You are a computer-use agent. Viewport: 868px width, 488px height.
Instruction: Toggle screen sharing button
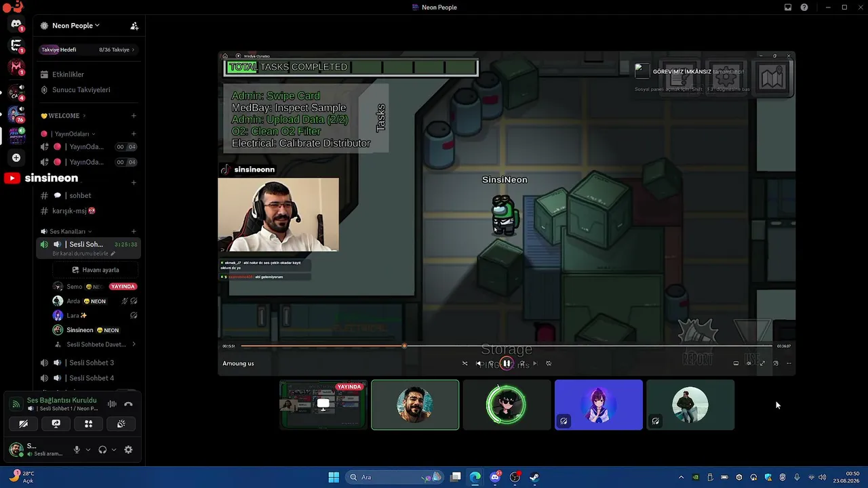coord(56,424)
